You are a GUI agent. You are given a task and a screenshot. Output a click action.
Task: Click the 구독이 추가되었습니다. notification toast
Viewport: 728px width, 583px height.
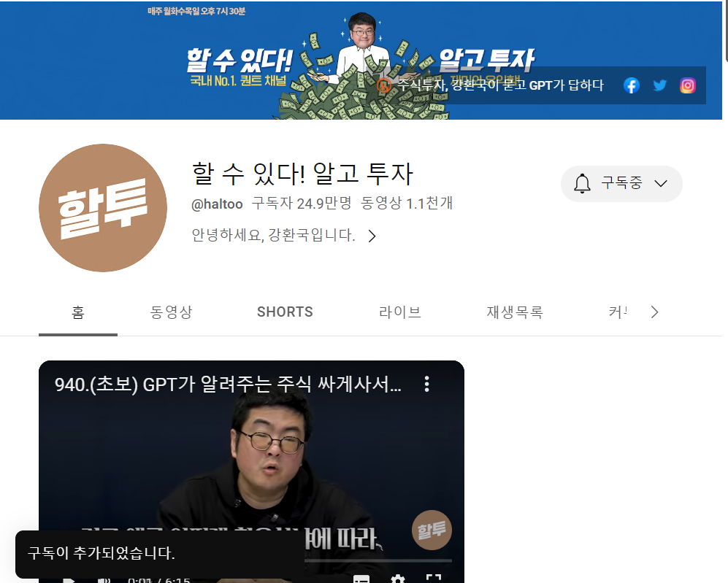pos(160,554)
